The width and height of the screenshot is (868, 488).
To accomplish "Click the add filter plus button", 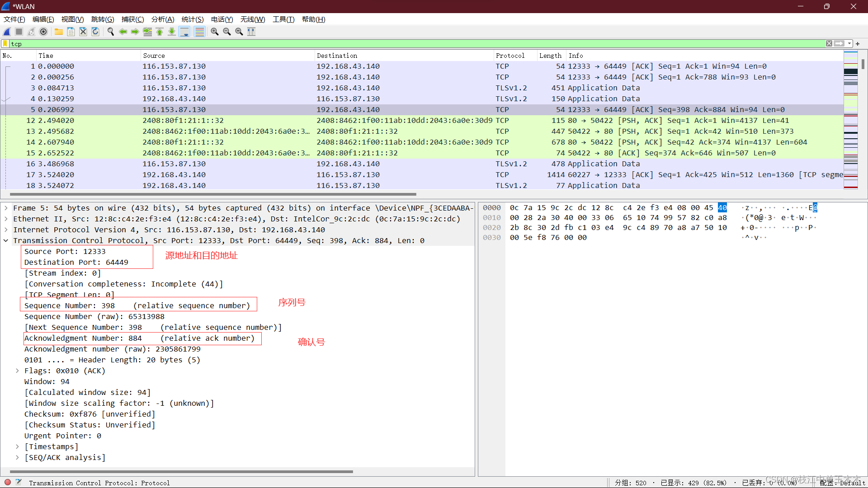I will point(858,44).
